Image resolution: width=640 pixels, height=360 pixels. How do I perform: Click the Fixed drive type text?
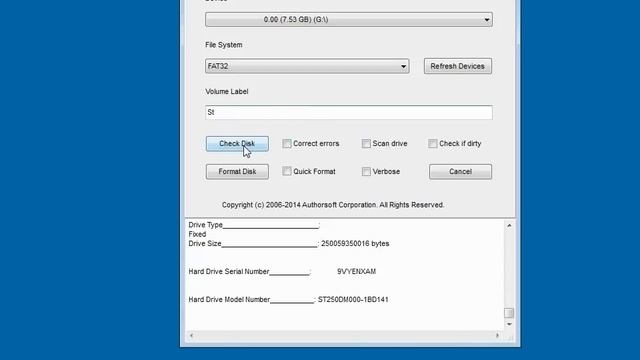[x=197, y=234]
